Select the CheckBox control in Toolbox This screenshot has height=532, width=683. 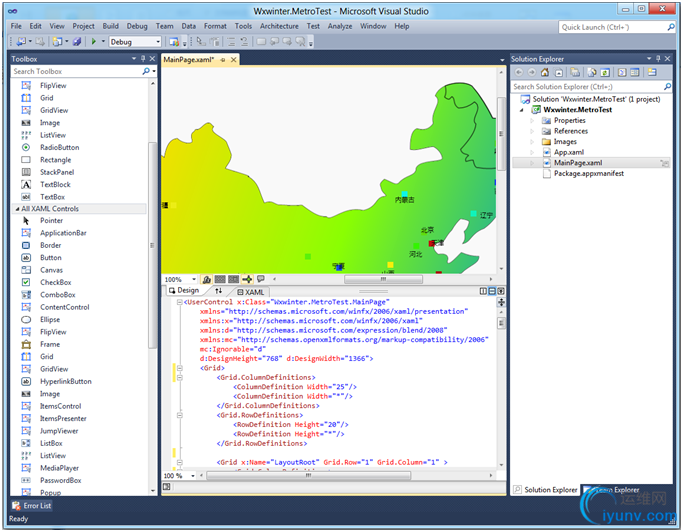(x=55, y=283)
